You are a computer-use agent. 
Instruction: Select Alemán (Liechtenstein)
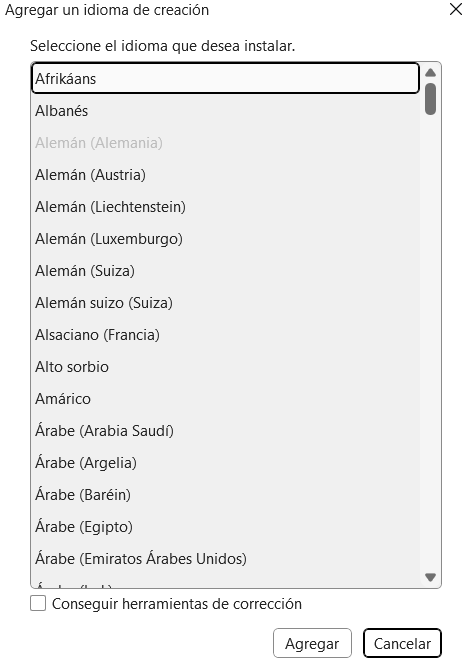(x=225, y=207)
